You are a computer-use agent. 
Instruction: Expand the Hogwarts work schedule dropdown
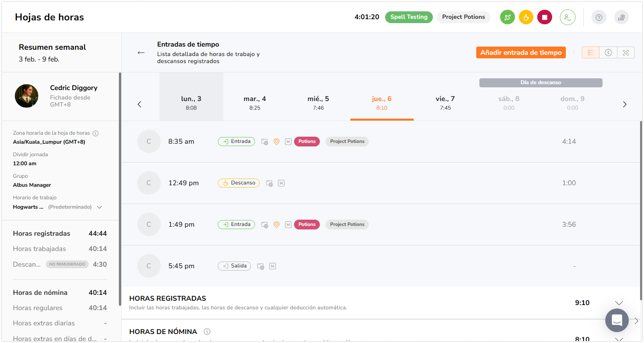coord(99,207)
